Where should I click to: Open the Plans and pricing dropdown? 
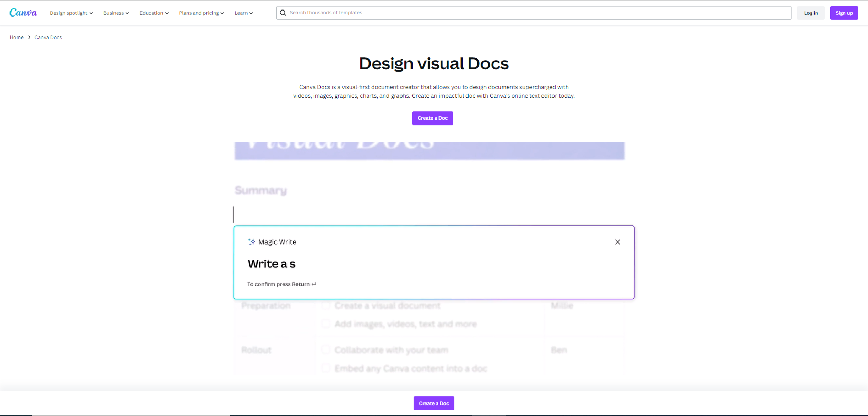coord(201,13)
